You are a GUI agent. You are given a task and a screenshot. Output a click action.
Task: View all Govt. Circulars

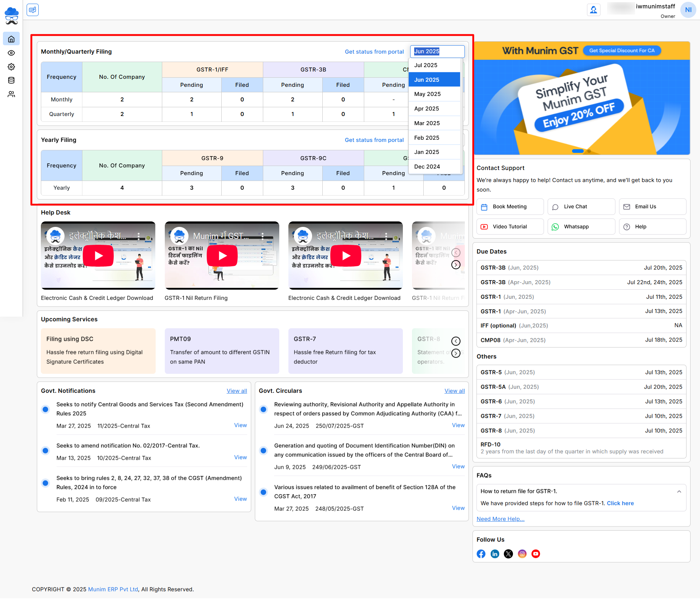(x=454, y=391)
